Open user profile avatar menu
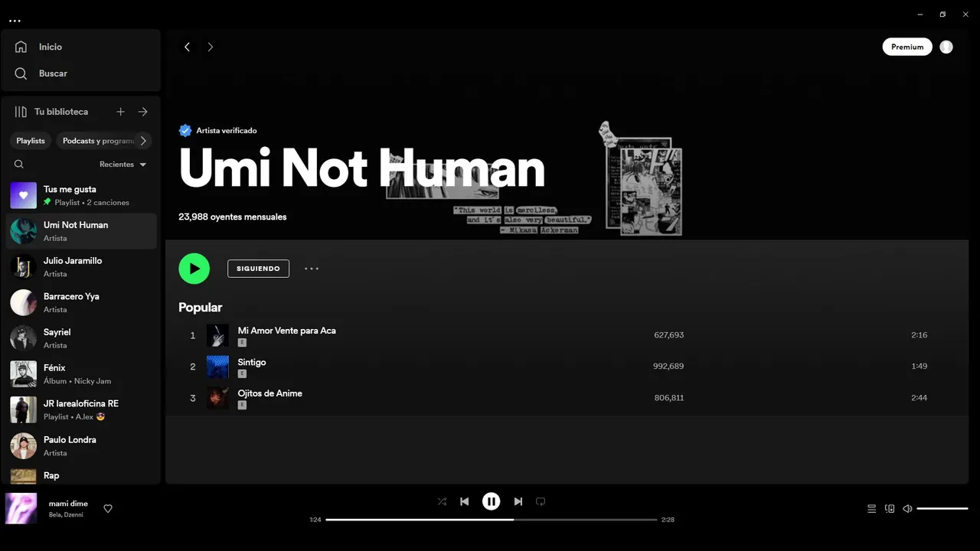Viewport: 980px width, 551px height. pos(946,47)
